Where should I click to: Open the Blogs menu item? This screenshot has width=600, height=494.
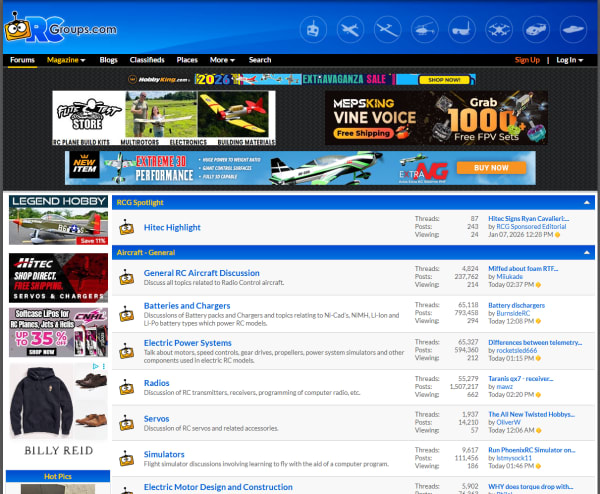coord(108,60)
